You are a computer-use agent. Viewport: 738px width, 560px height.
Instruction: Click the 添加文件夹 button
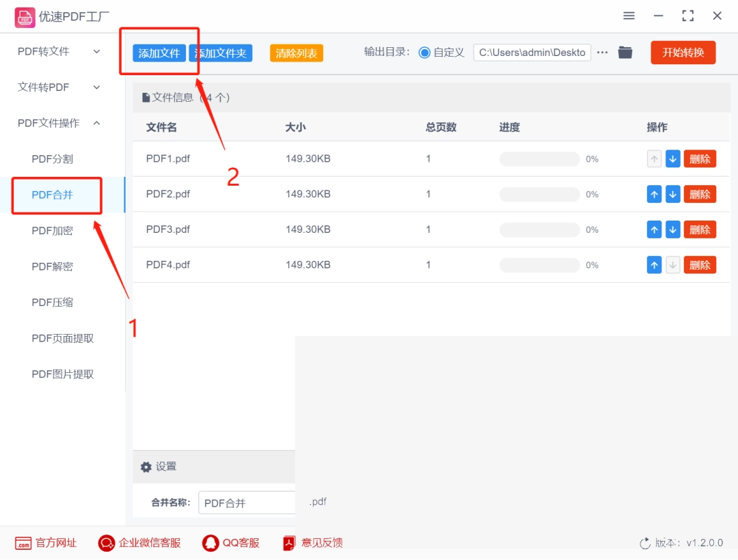pyautogui.click(x=221, y=53)
